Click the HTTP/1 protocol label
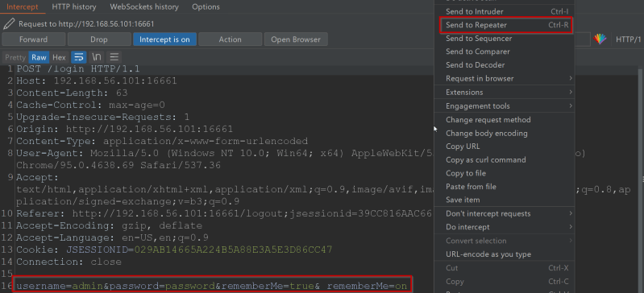644x293 pixels. [x=628, y=39]
